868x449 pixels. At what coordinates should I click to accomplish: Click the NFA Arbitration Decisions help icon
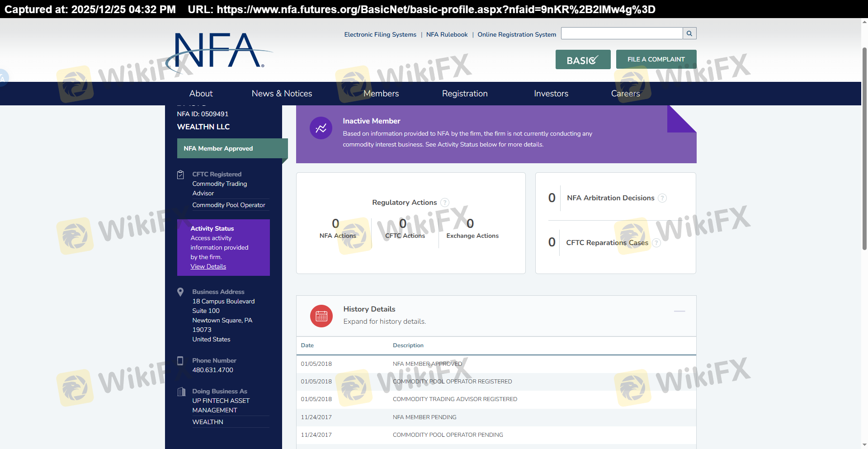(x=662, y=198)
